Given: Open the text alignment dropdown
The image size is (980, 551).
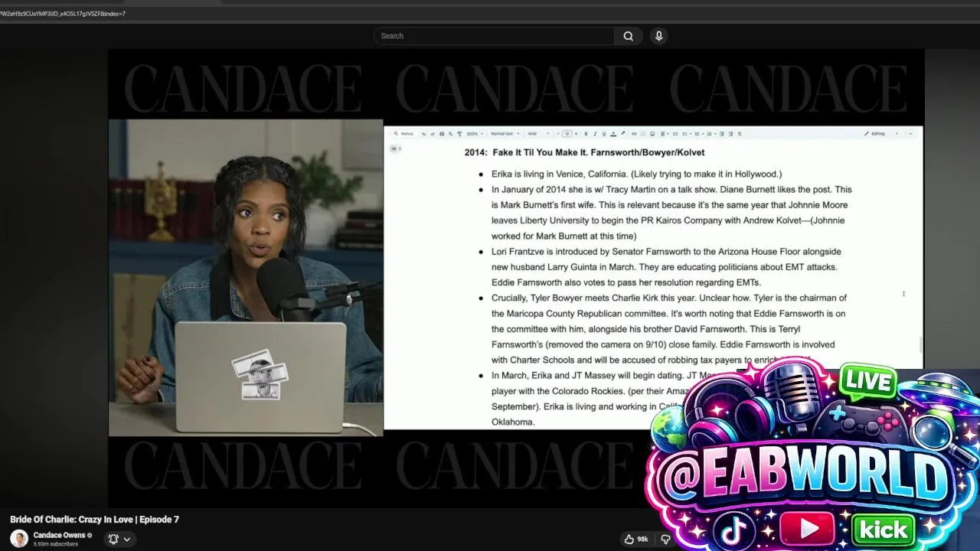Looking at the screenshot, I should [665, 134].
